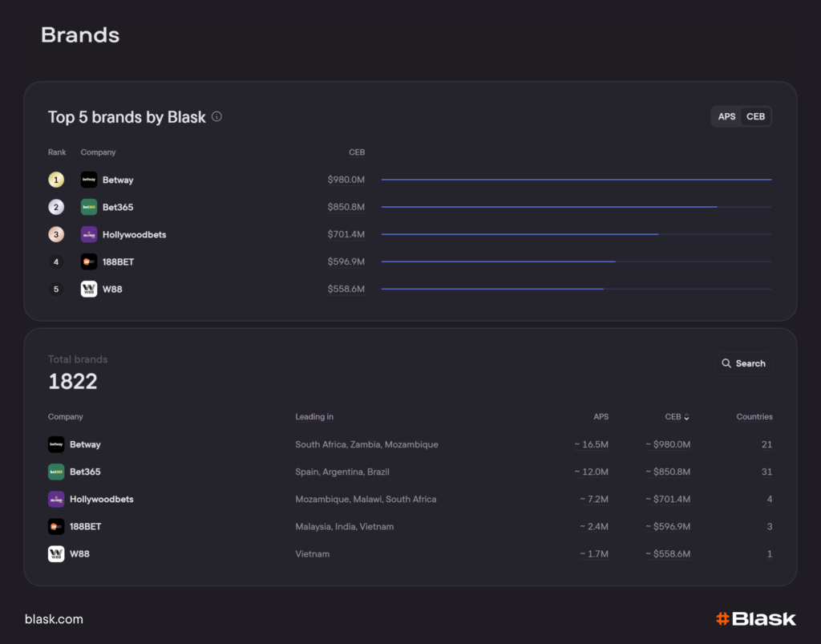Click the Leading in column header
The image size is (821, 644).
(x=314, y=417)
